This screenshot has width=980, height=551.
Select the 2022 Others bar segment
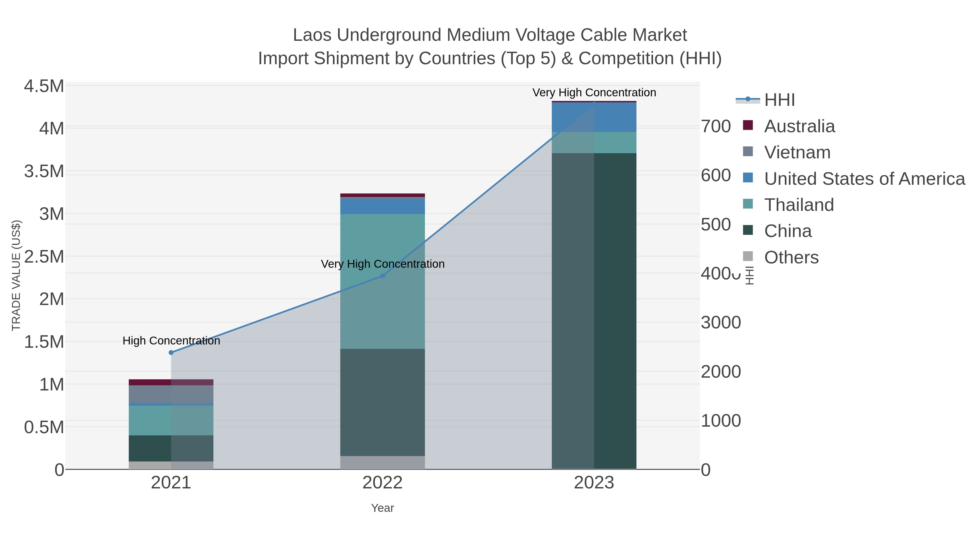coord(383,462)
